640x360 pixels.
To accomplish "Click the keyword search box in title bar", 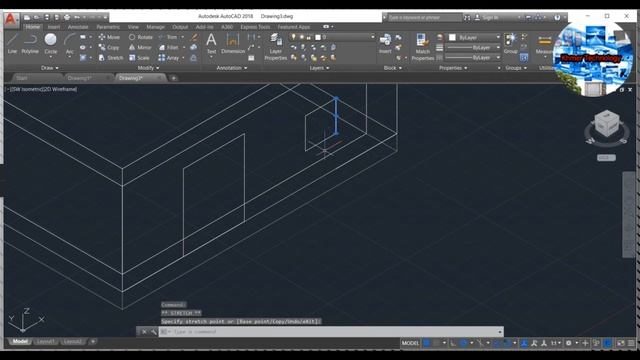I will [424, 18].
